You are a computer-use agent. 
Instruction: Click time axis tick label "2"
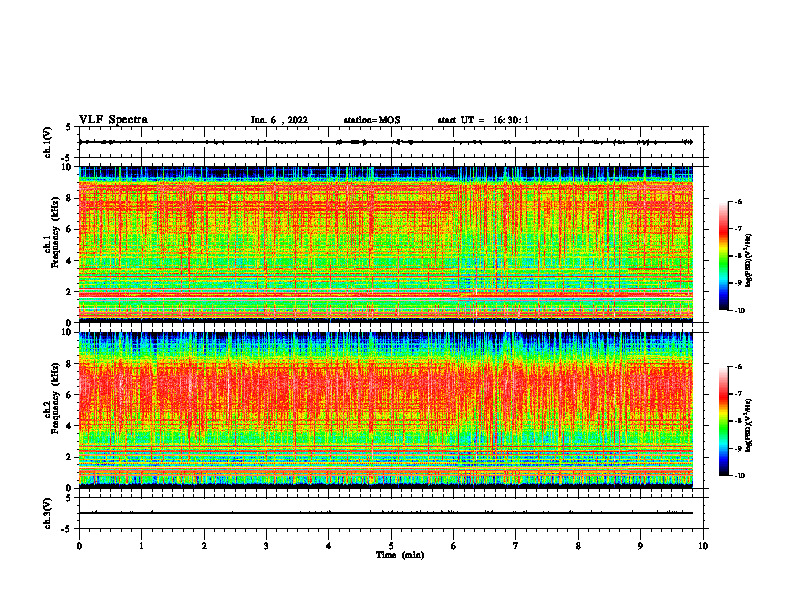(x=204, y=546)
